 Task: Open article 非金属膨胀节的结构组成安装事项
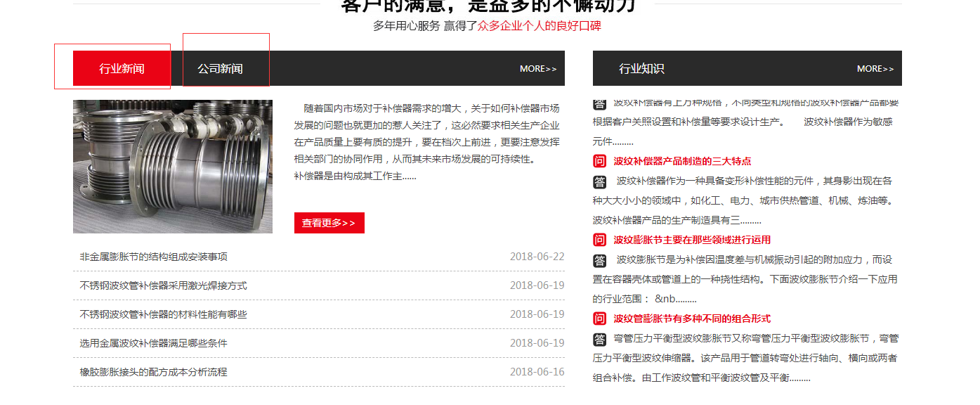point(154,257)
